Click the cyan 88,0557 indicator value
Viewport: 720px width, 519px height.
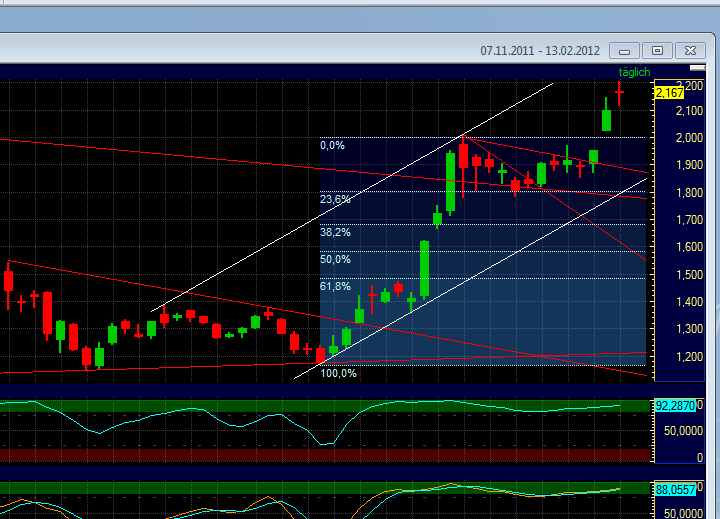675,490
